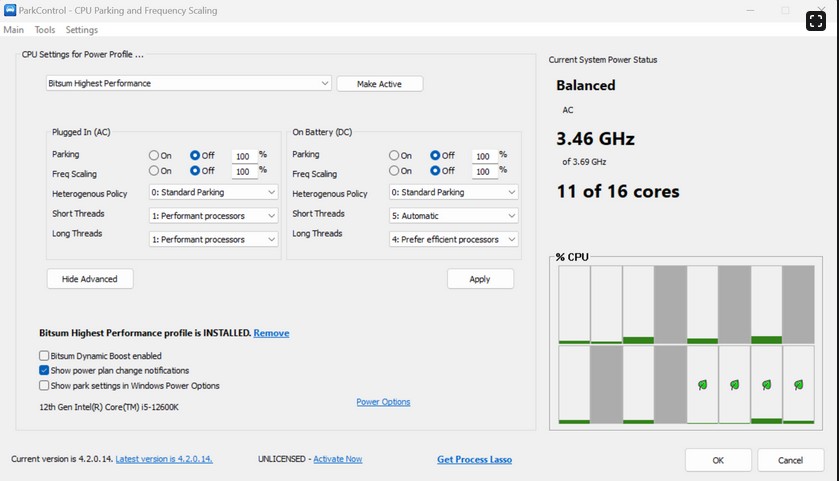This screenshot has width=839, height=481.
Task: Uncheck Show power plan change notifications
Action: tap(44, 370)
